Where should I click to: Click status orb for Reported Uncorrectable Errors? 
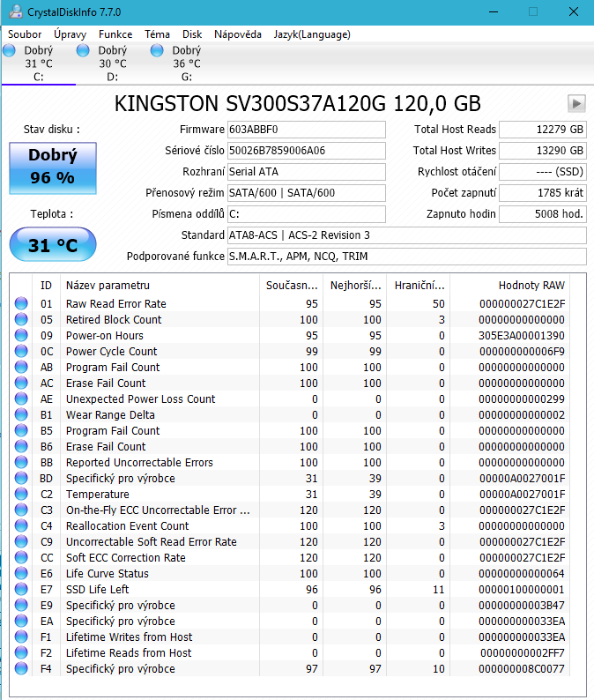click(x=21, y=462)
